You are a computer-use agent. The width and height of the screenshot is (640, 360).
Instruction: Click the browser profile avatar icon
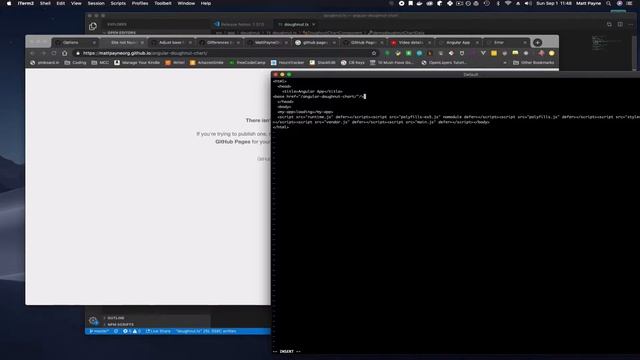tap(552, 53)
